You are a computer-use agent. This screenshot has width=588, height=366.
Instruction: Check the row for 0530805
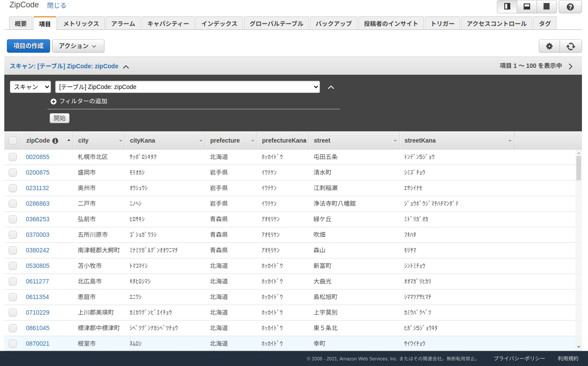click(x=13, y=266)
